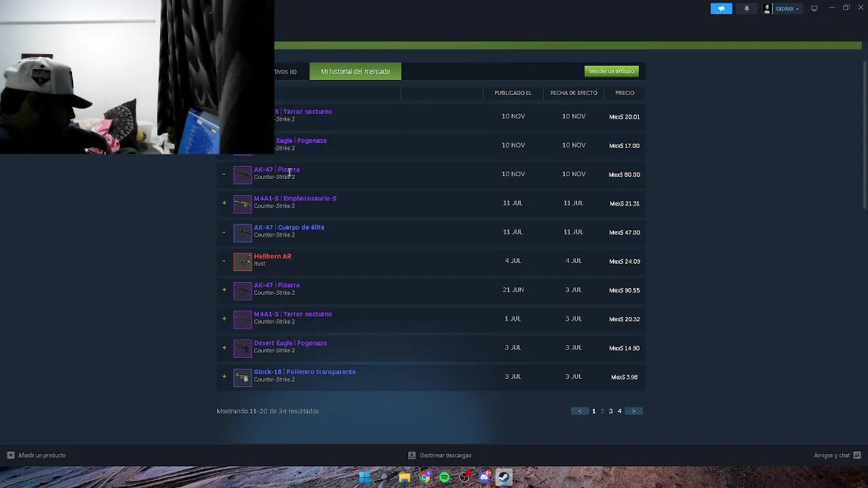Click M4A1-S Terror nocturno 1 JUL image
The image size is (868, 488).
click(243, 319)
